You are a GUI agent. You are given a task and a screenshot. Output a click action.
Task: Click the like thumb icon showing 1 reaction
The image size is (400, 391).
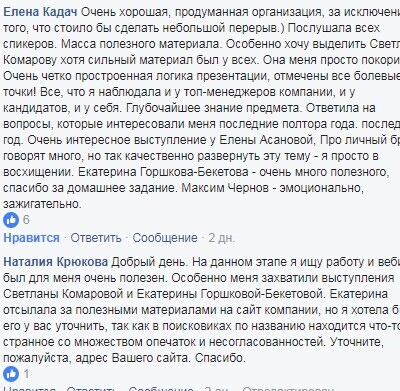pyautogui.click(x=11, y=374)
